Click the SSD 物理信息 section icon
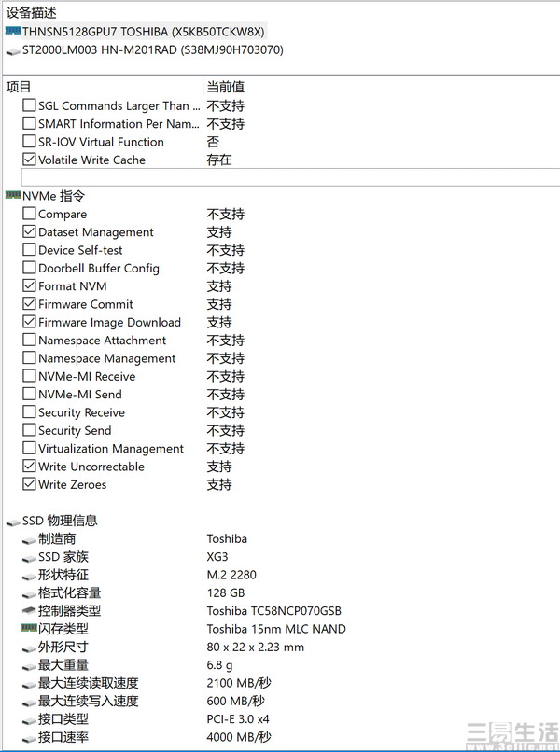Screen dimensions: 560x752 (12, 521)
